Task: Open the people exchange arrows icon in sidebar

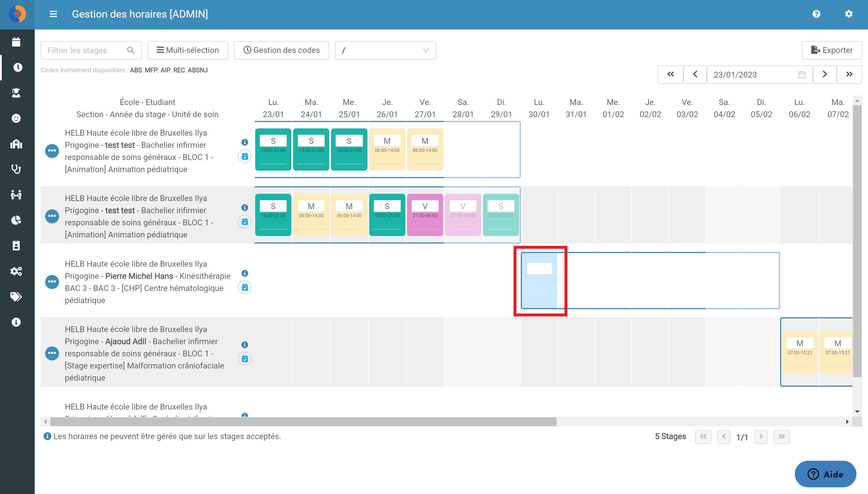Action: click(x=16, y=195)
